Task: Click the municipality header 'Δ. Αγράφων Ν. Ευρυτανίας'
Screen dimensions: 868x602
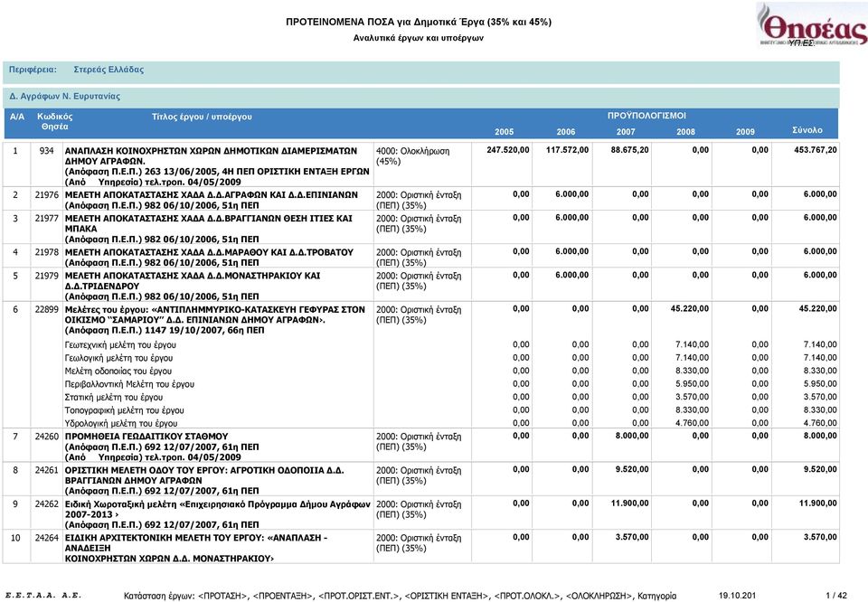Action: 64,97
